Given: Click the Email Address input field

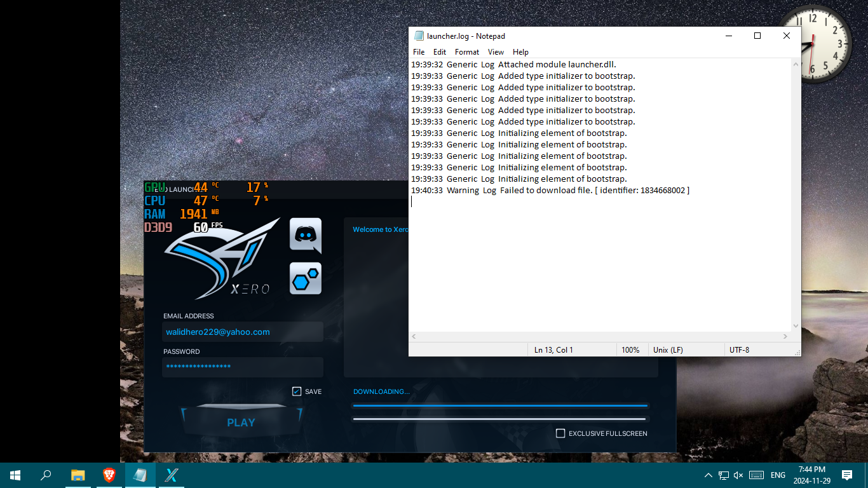Looking at the screenshot, I should pos(242,332).
